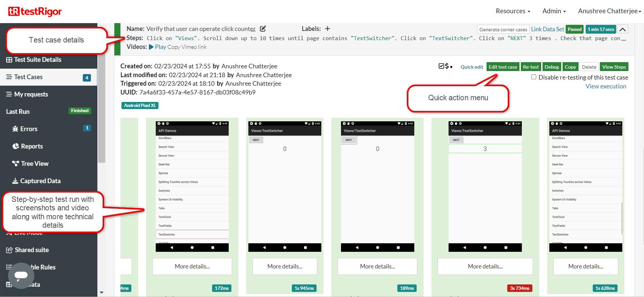Click the testRigor logo
Viewport: 644px width, 297px height.
35,11
